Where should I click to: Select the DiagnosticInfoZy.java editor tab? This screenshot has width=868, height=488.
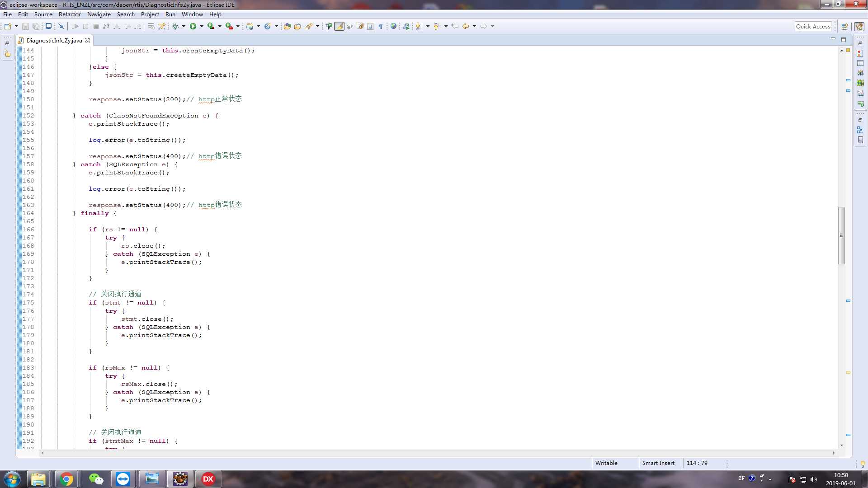pos(54,40)
